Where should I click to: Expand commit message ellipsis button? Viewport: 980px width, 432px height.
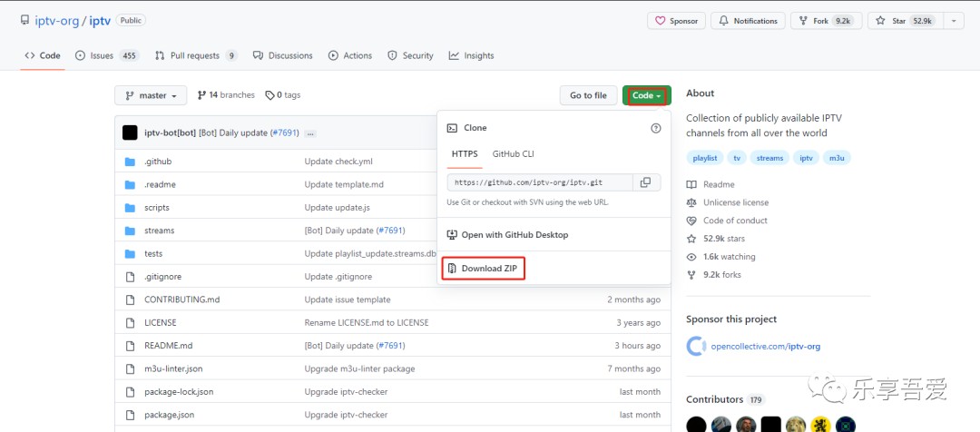[310, 133]
